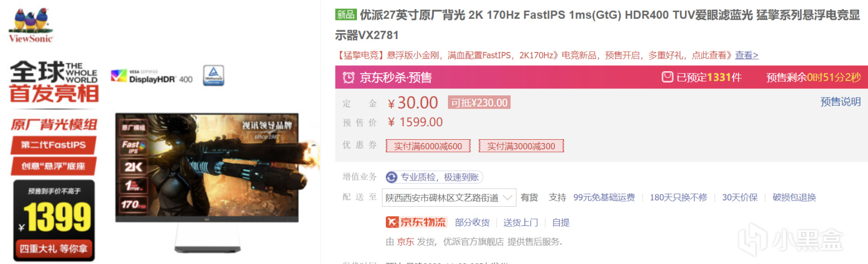Open the 30天价保 price protection link
The width and height of the screenshot is (868, 264).
740,198
